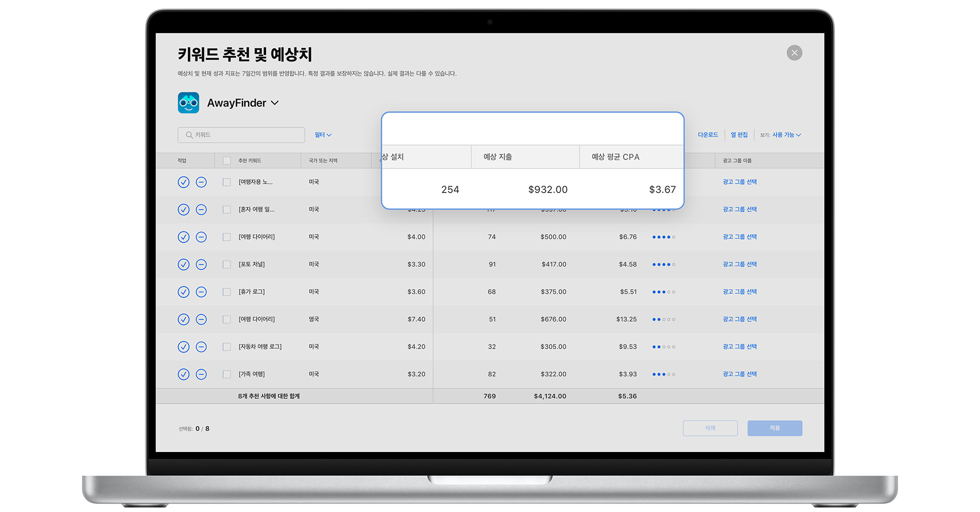Remove the 여행자용 노... keyword recommendation
Viewport: 980px width, 512px height.
coord(201,182)
